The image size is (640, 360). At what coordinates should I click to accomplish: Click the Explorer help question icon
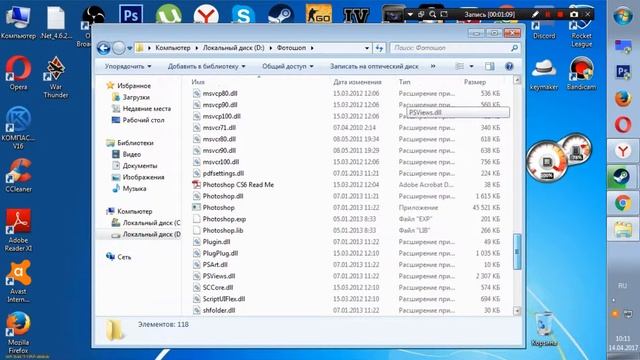(509, 66)
